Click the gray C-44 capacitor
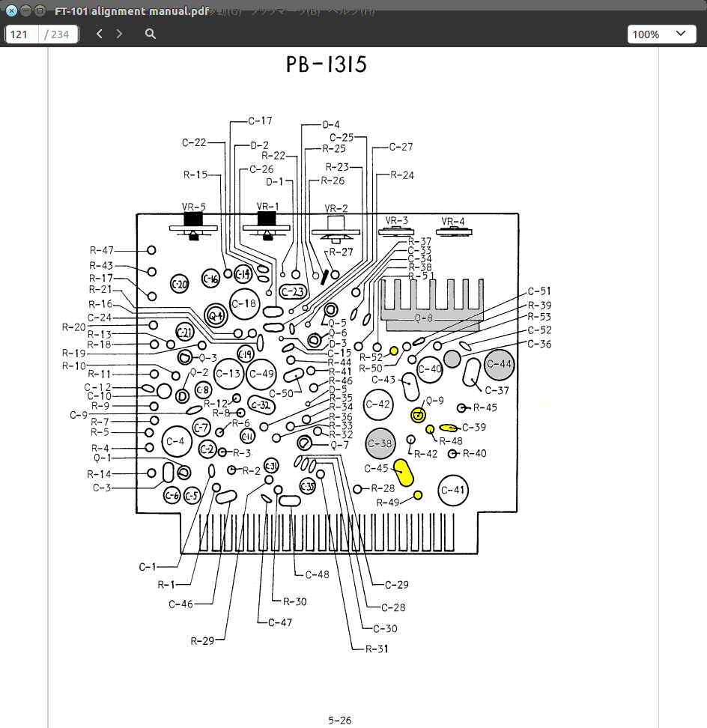This screenshot has width=707, height=728. pos(499,365)
